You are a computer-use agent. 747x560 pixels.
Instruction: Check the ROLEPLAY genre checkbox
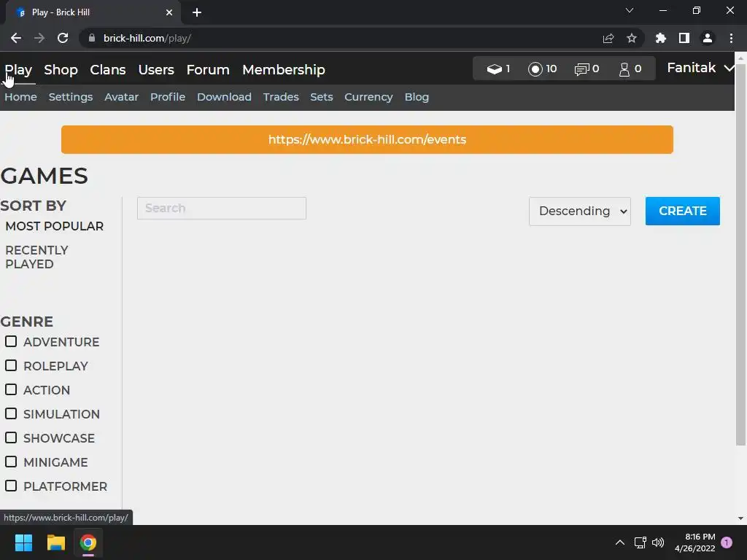click(11, 365)
